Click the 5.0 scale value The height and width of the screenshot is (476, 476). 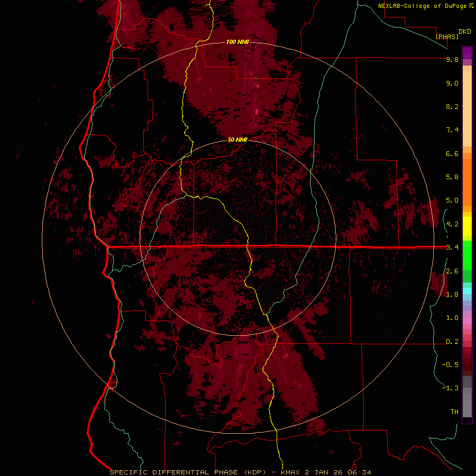[x=452, y=200]
